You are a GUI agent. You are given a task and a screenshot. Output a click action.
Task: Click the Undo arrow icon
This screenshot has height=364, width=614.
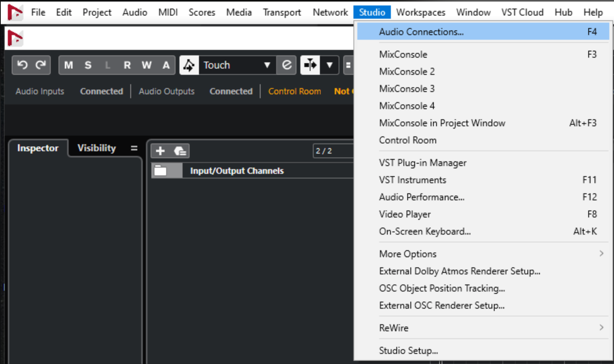[22, 65]
